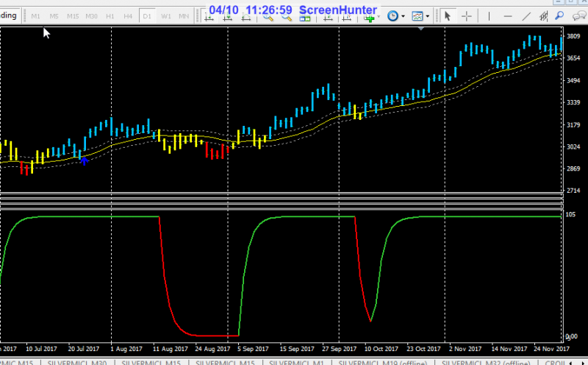The image size is (588, 365).
Task: Click the 27 Sep 2017 date label
Action: pyautogui.click(x=340, y=349)
